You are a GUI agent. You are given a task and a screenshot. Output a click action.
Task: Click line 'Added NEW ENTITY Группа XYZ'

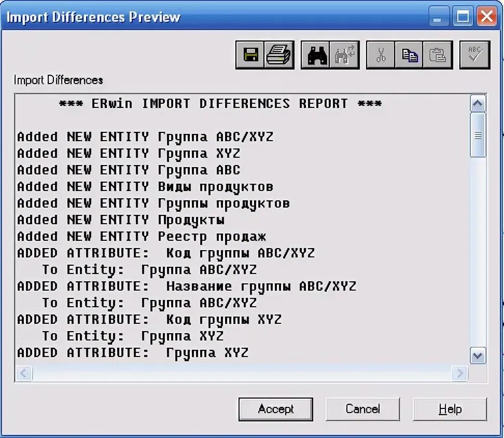129,154
